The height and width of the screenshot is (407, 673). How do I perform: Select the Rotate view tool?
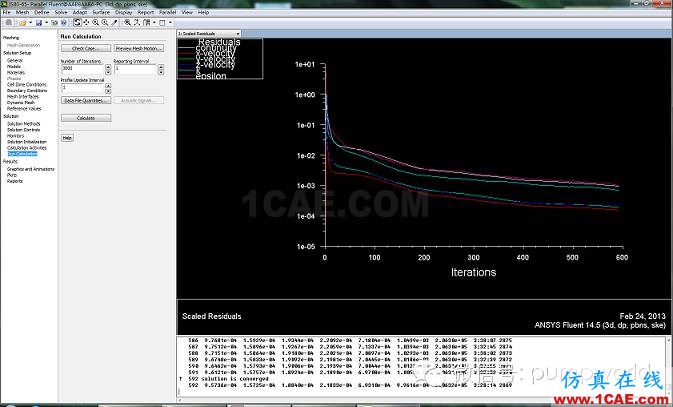(77, 22)
